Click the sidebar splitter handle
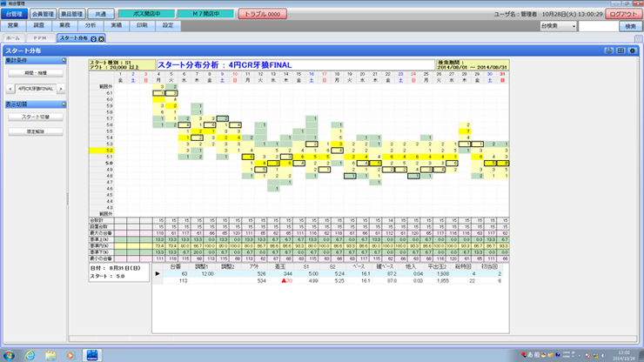The width and height of the screenshot is (644, 362). 67,199
